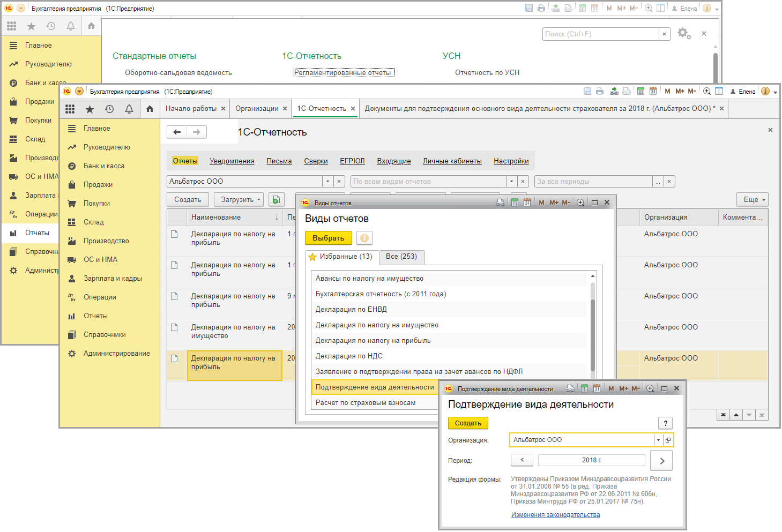Open Банк и касса section in front window sidebar
The height and width of the screenshot is (532, 782).
coord(104,166)
